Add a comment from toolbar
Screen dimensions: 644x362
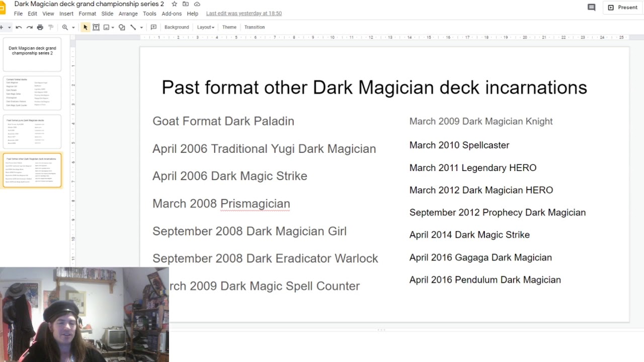153,27
